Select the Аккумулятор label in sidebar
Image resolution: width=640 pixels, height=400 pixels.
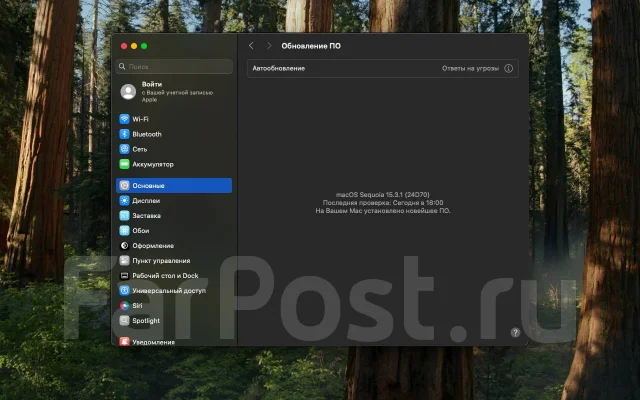[x=153, y=164]
